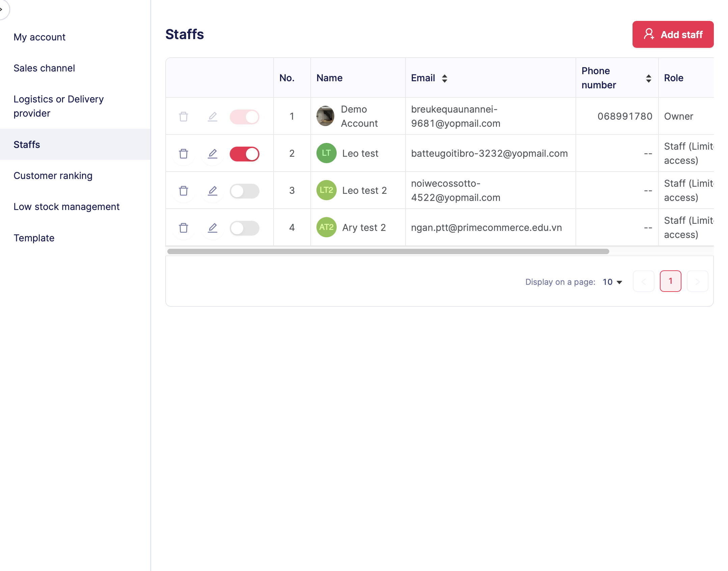Open the display per page dropdown
The image size is (728, 571).
tap(612, 282)
